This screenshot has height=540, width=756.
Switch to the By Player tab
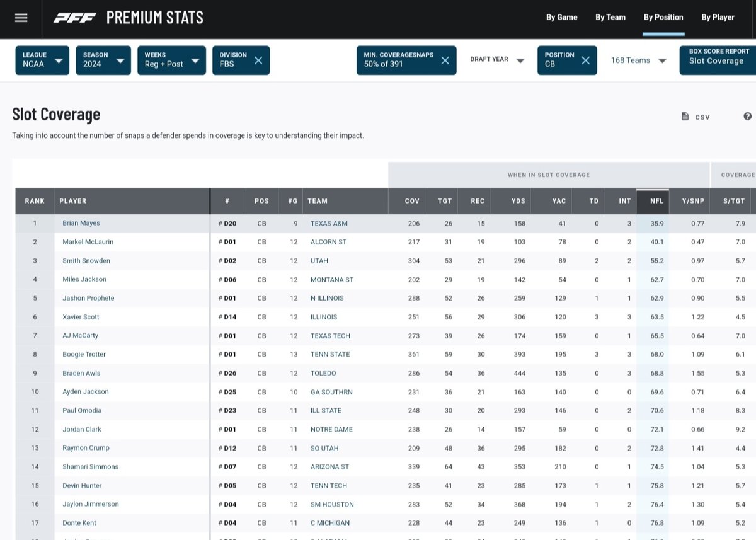pyautogui.click(x=718, y=18)
